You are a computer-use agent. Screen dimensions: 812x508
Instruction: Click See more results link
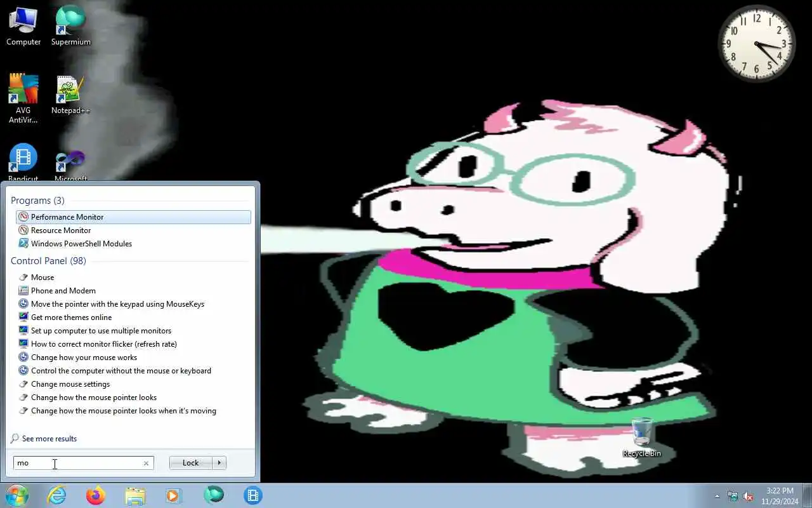49,439
